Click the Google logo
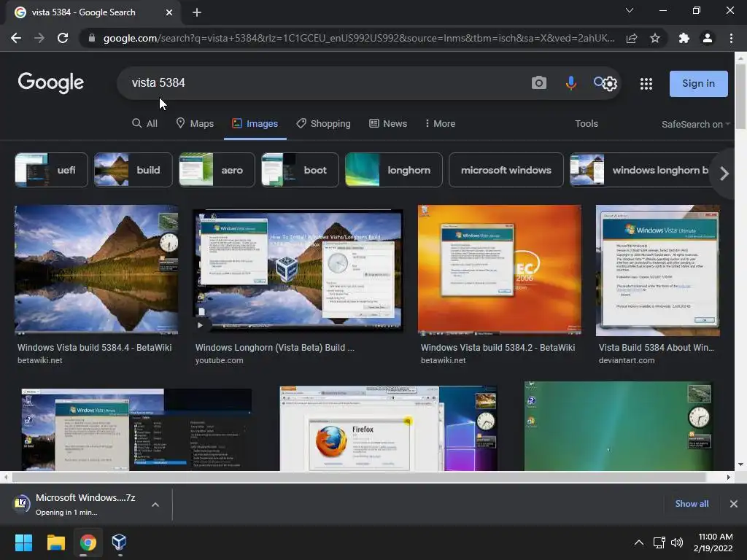747x560 pixels. pos(51,83)
